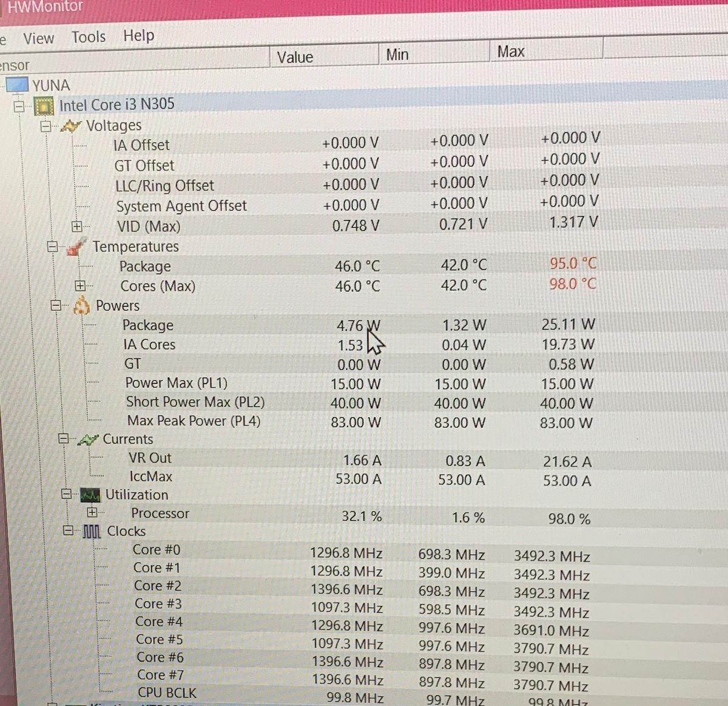
Task: Collapse the Powers section
Action: pos(56,305)
